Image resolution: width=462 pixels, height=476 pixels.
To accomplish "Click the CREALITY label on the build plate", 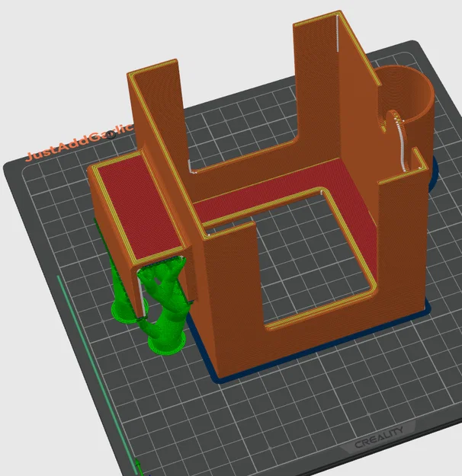I will 379,437.
